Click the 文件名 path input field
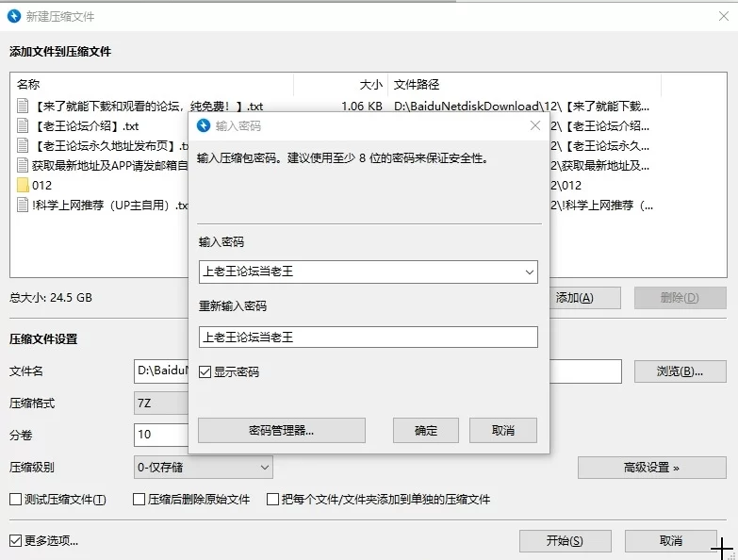This screenshot has height=560, width=738. pyautogui.click(x=161, y=371)
